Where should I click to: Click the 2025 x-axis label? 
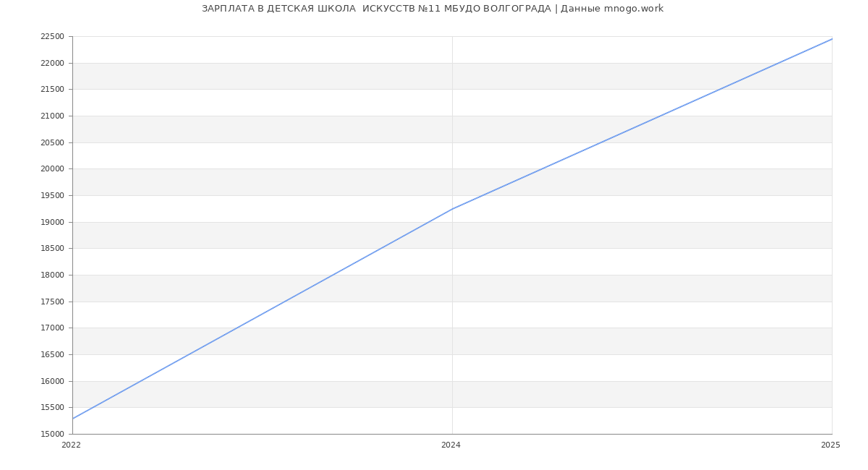coord(830,445)
